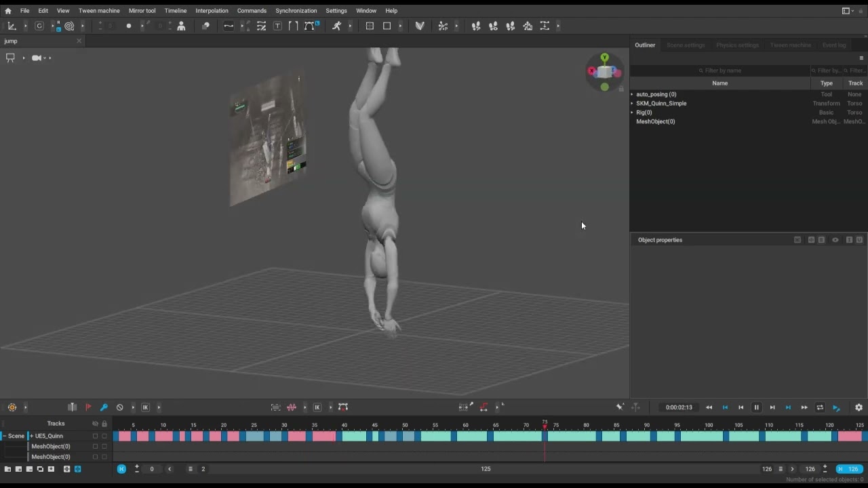Click the viewport orientation gizmo cube
Image resolution: width=868 pixels, height=488 pixels.
(x=604, y=71)
